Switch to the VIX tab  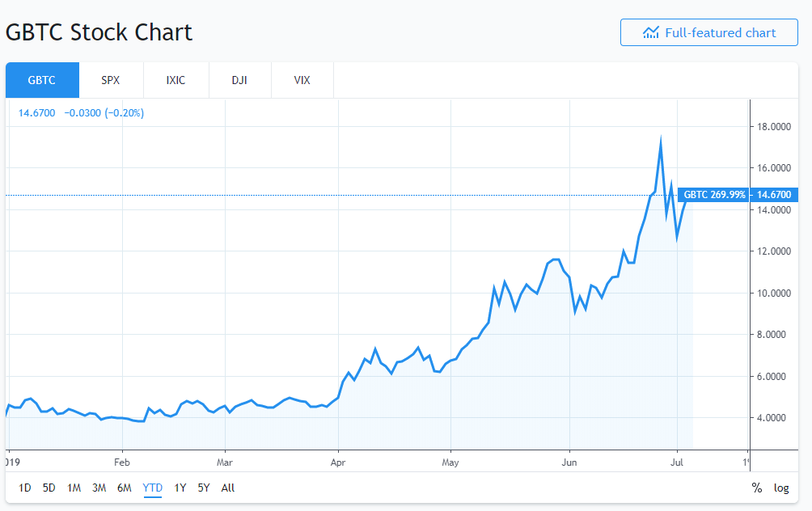coord(302,80)
